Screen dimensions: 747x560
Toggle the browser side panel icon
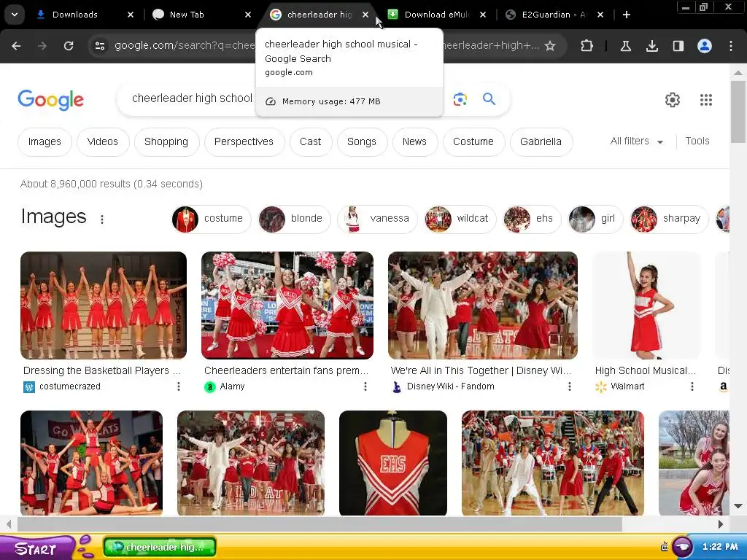click(x=678, y=46)
